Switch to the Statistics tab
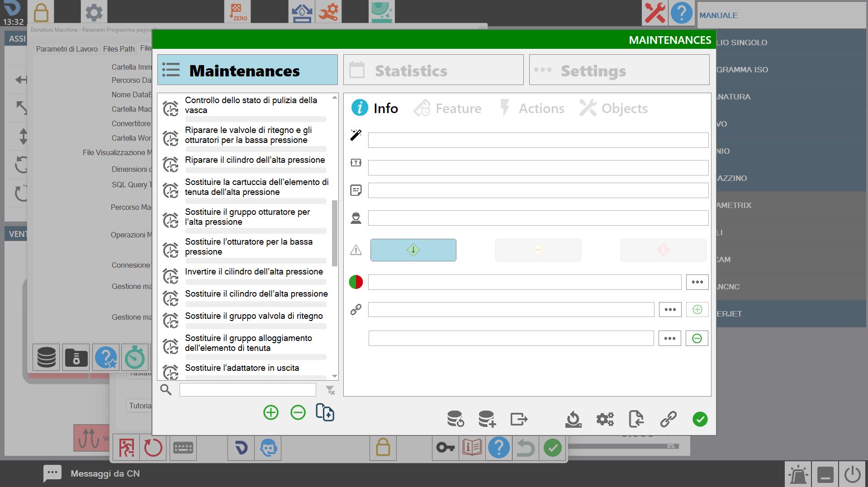 pyautogui.click(x=433, y=70)
